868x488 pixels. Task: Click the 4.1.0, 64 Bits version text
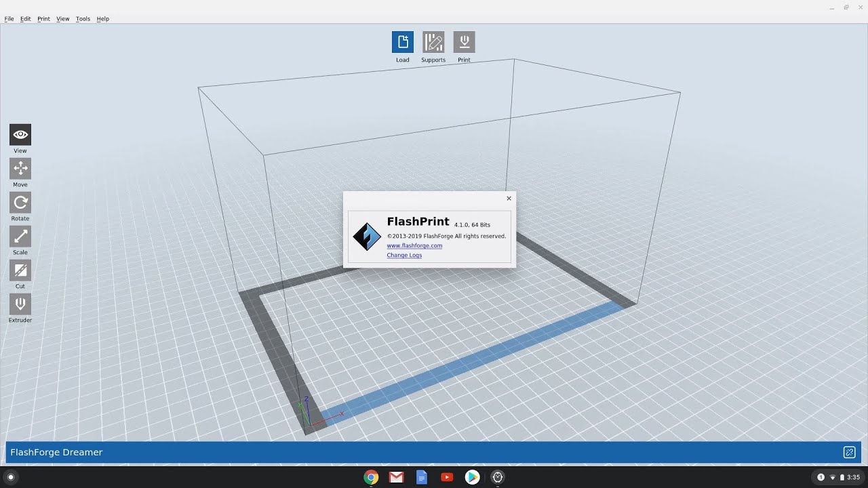point(472,224)
